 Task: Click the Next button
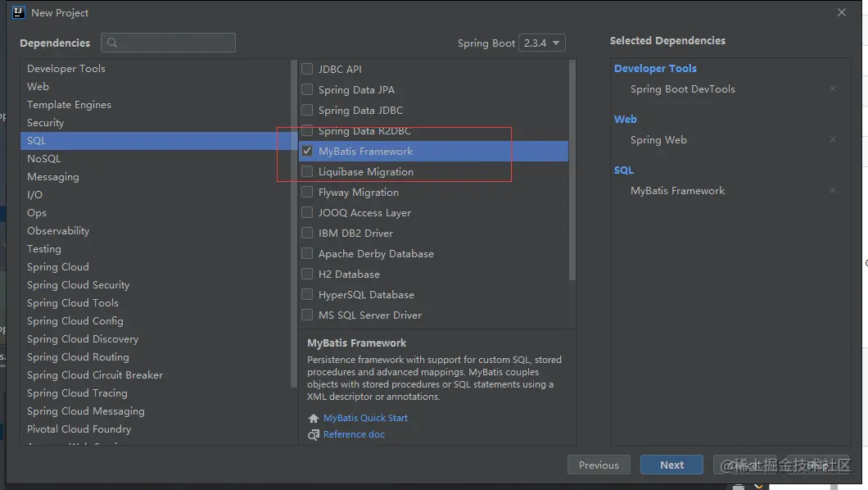[671, 465]
